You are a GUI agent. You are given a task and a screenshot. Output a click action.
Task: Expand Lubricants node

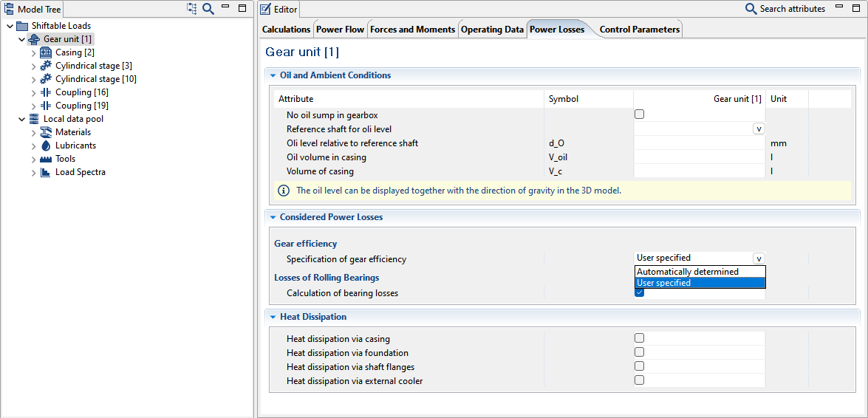tap(34, 145)
